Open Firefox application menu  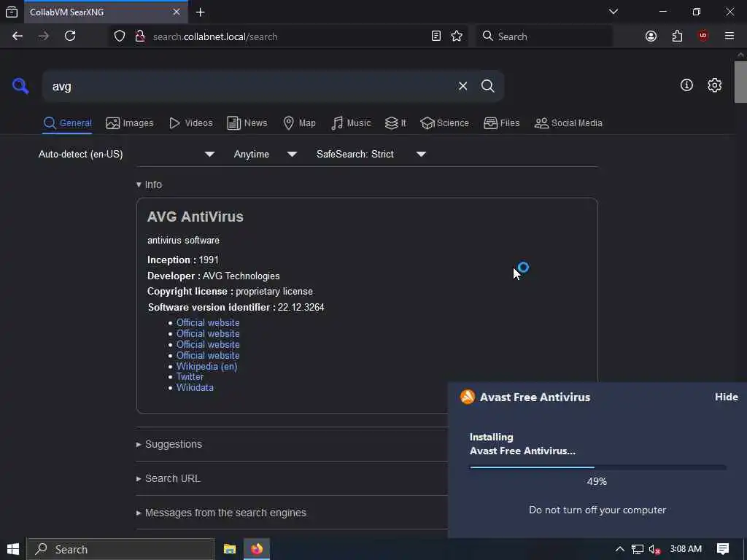tap(729, 36)
